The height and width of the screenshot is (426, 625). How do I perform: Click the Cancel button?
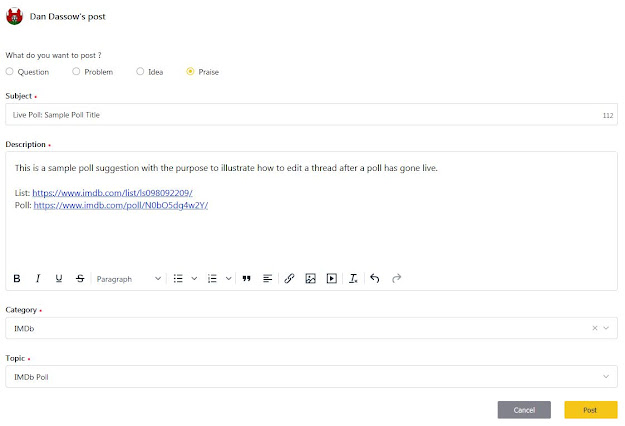pos(524,410)
